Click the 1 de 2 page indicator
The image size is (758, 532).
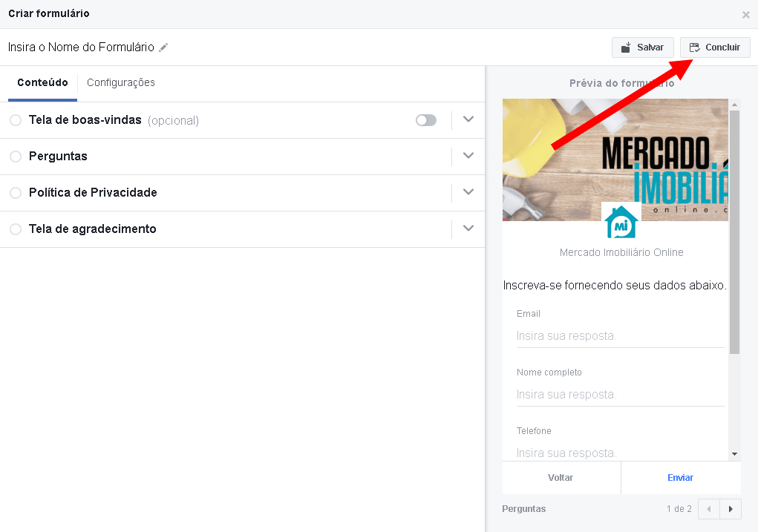(x=679, y=509)
